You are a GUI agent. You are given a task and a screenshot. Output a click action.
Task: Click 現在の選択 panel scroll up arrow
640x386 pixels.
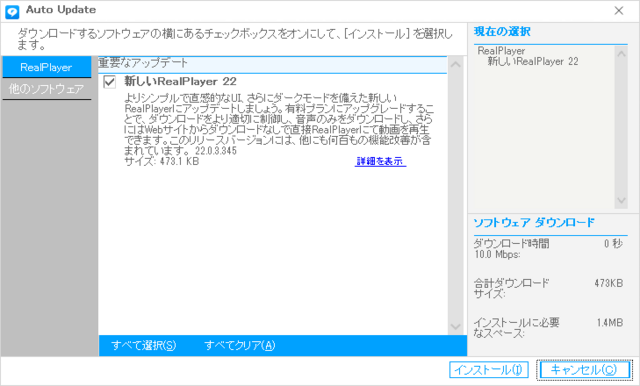click(x=621, y=54)
